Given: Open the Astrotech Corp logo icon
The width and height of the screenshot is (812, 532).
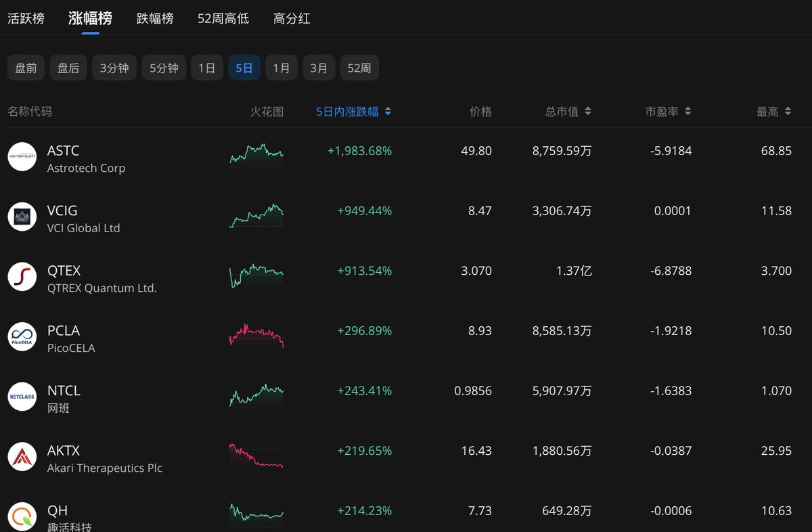Looking at the screenshot, I should click(22, 156).
